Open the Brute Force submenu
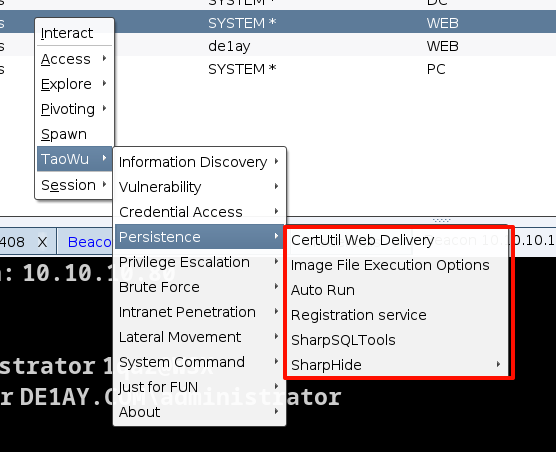The image size is (556, 452). (199, 287)
